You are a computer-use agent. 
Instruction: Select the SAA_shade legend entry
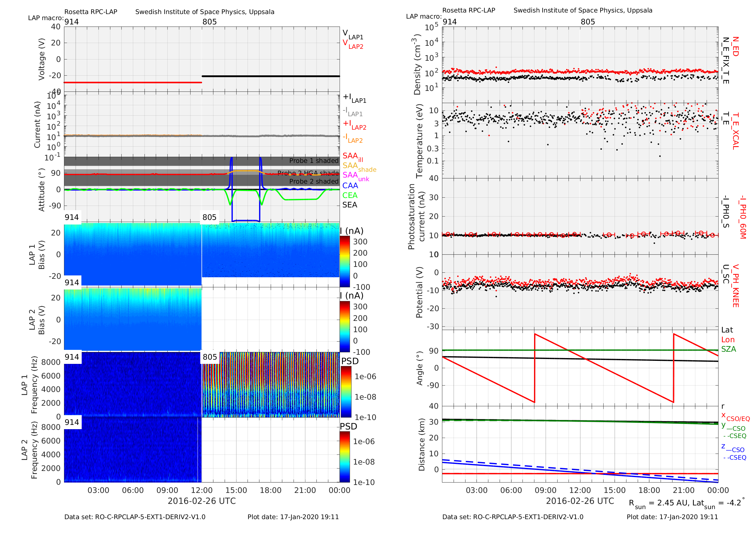[359, 167]
